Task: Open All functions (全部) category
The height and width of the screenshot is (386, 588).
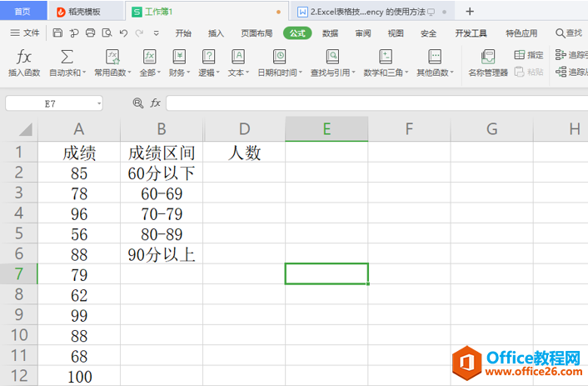Action: [150, 63]
